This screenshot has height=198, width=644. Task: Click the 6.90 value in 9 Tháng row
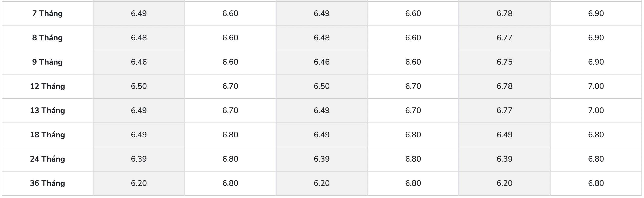(x=596, y=62)
